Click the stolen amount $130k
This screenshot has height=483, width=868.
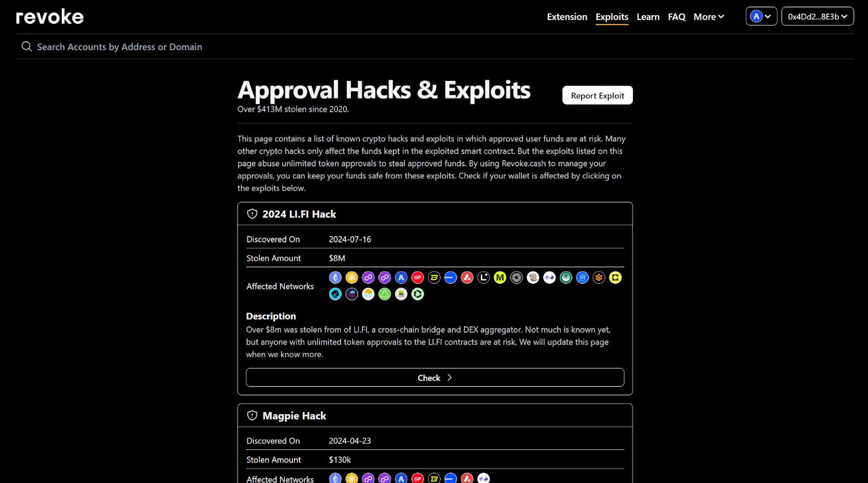click(x=340, y=460)
